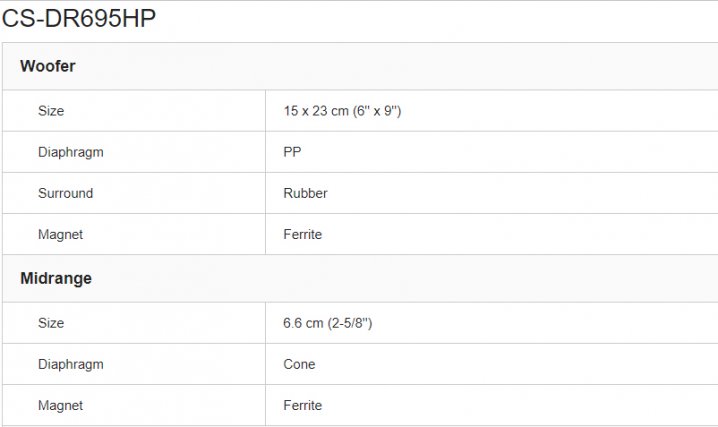The height and width of the screenshot is (427, 718).
Task: Click the Surround label
Action: pyautogui.click(x=65, y=193)
